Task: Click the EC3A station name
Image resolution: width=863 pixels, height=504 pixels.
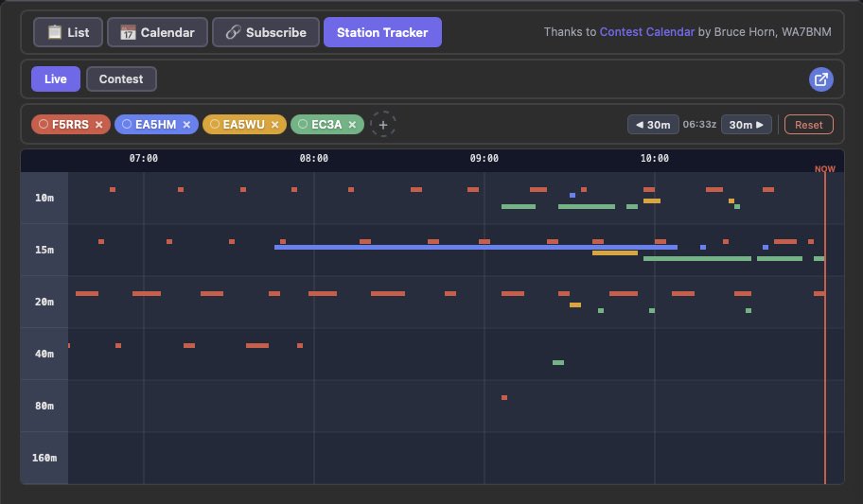Action: coord(326,125)
